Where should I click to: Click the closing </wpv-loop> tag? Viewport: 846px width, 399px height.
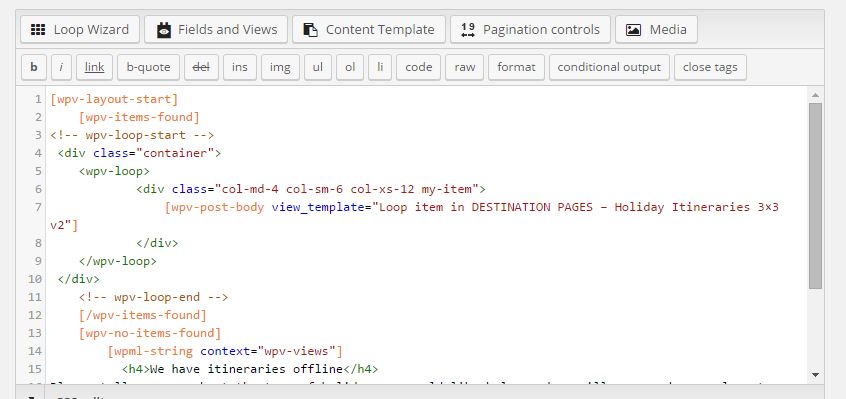pos(118,261)
